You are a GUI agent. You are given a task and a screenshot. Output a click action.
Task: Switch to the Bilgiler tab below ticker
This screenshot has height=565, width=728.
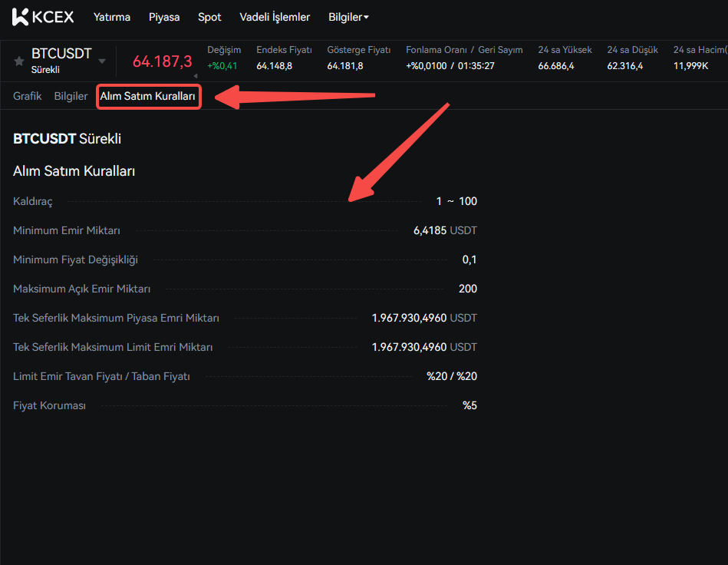click(71, 97)
